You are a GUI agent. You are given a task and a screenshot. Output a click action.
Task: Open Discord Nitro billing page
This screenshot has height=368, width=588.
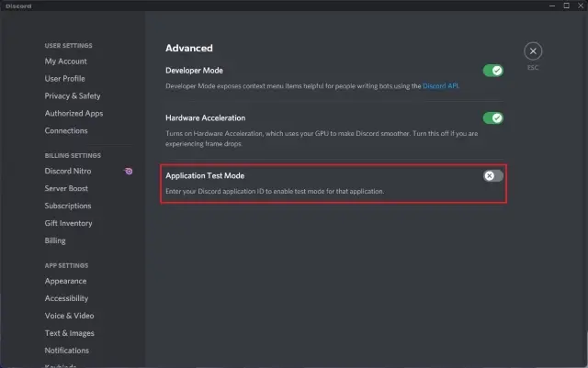click(x=68, y=171)
